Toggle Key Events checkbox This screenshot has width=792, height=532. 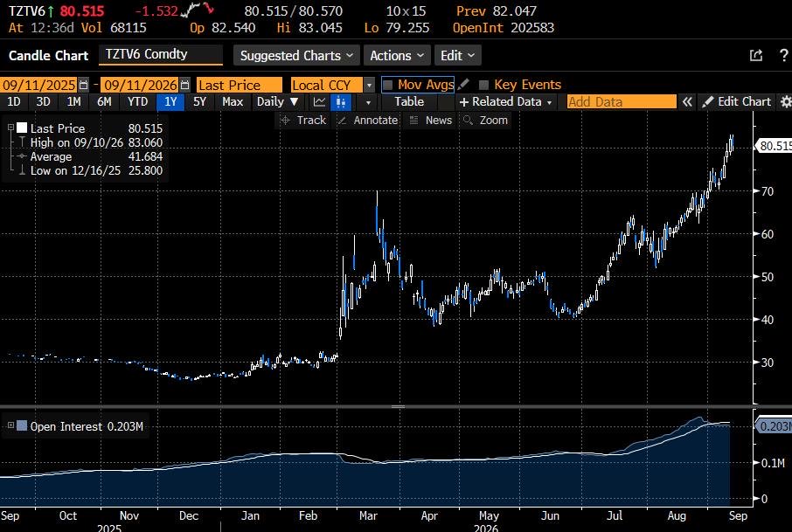point(484,85)
